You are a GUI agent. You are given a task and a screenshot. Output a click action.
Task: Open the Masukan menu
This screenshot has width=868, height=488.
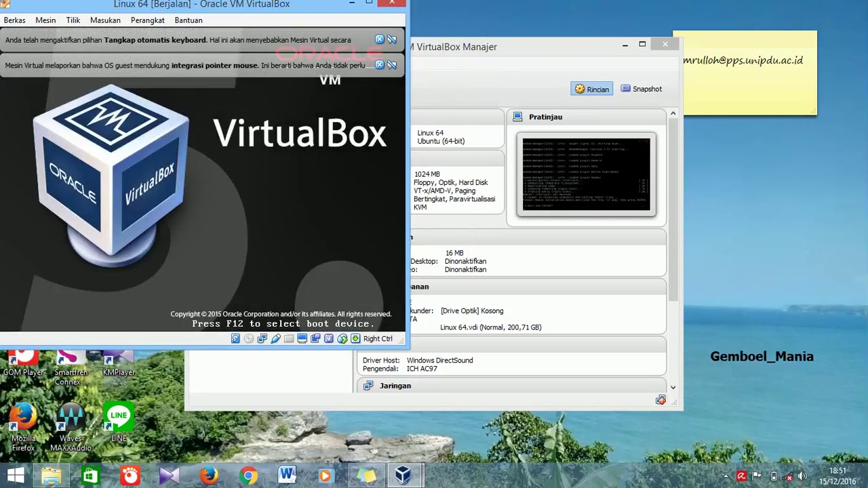(105, 20)
